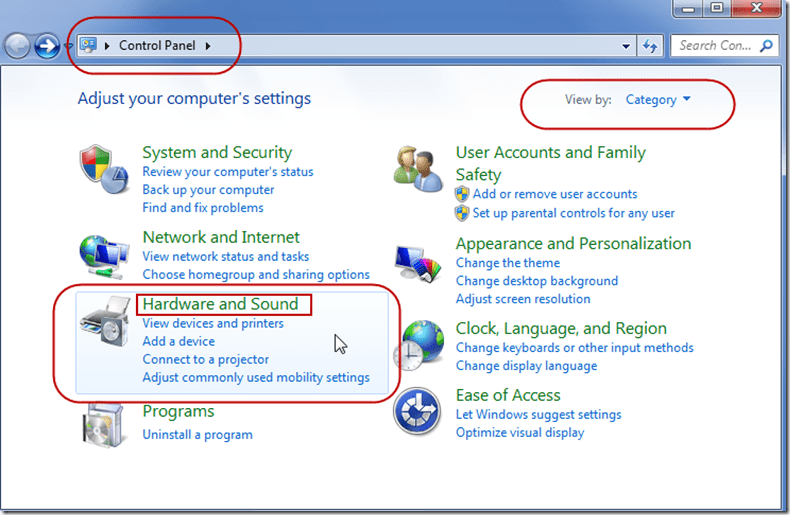Expand the address bar history dropdown arrow
This screenshot has width=790, height=515.
point(626,46)
